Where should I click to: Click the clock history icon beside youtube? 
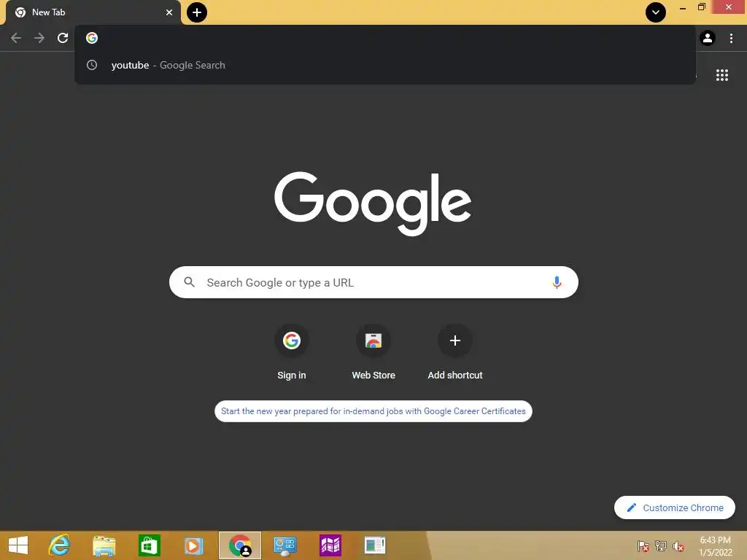pos(92,65)
